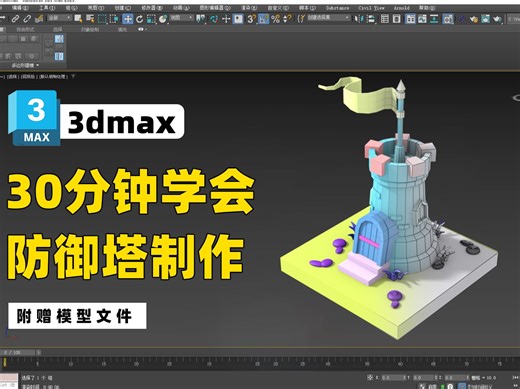The height and width of the screenshot is (389, 520).
Task: Toggle Keyboard Shortcut Override icon
Action: click(x=238, y=19)
